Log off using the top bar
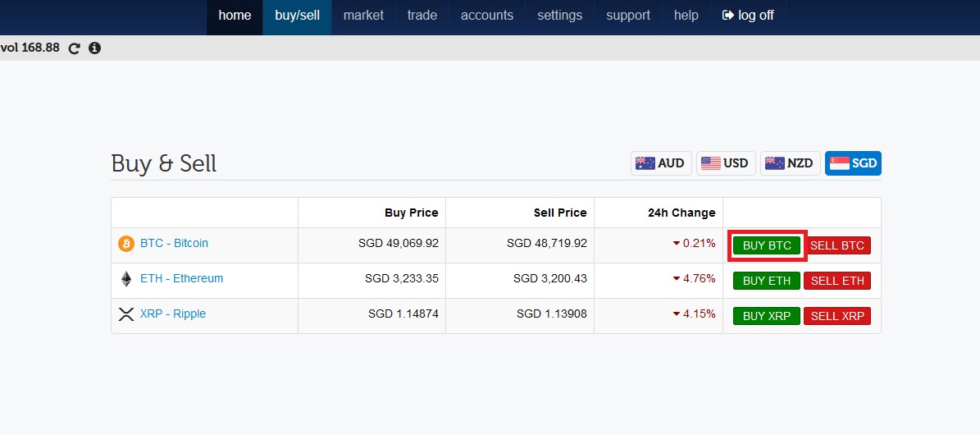 tap(748, 16)
